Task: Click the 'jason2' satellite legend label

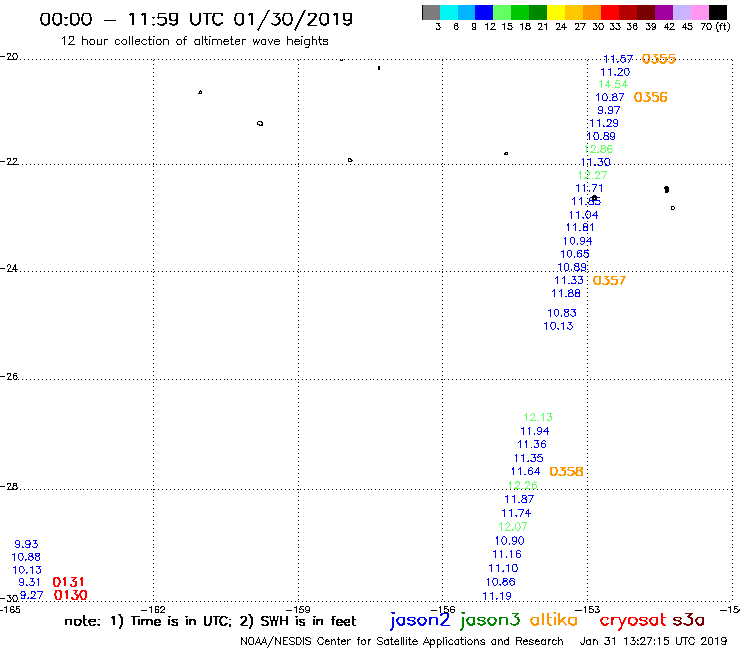Action: 420,620
